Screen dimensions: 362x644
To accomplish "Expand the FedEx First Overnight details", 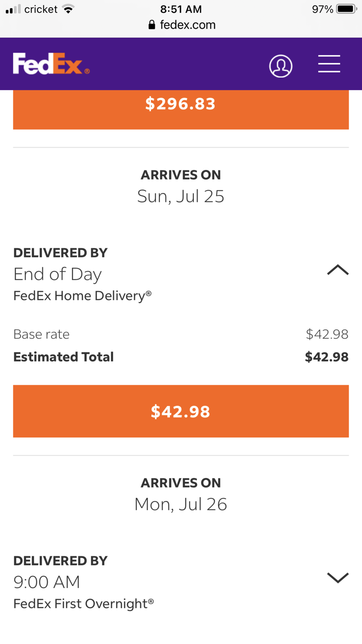I will 337,578.
